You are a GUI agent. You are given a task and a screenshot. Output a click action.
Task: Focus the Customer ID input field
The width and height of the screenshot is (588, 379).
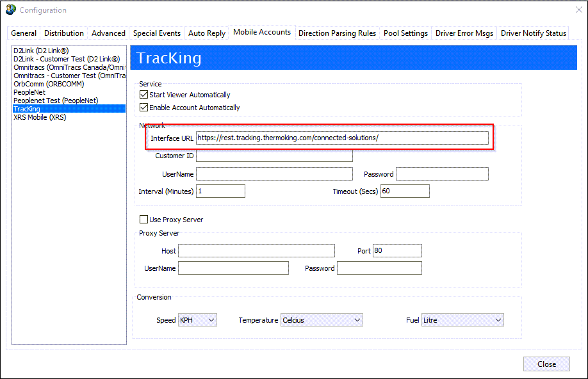(274, 156)
